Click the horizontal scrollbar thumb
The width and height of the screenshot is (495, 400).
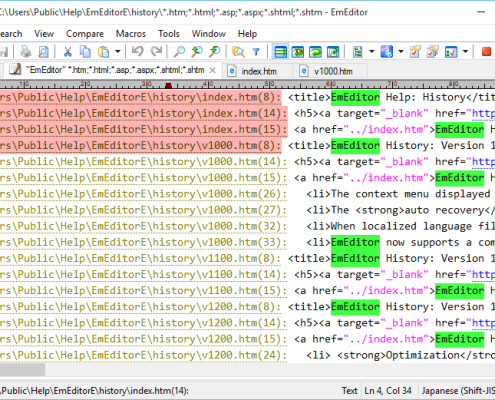[22, 369]
